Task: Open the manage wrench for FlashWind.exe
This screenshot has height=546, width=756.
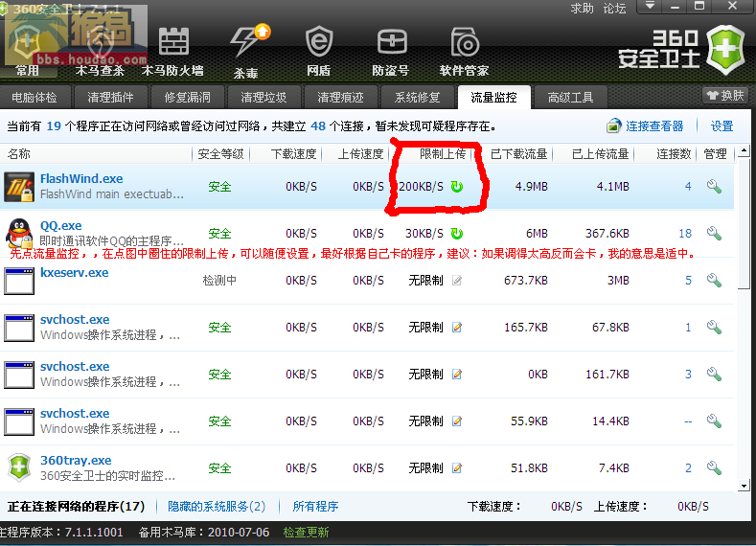Action: pyautogui.click(x=714, y=187)
